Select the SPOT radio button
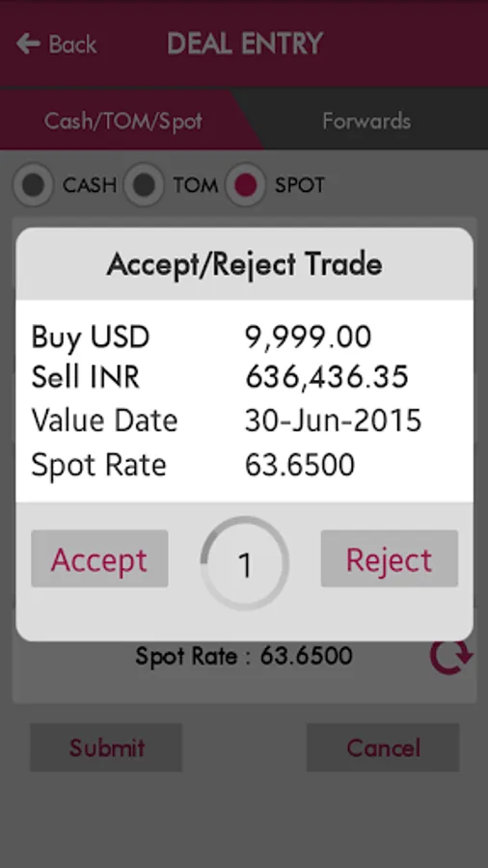The image size is (488, 868). coord(246,185)
